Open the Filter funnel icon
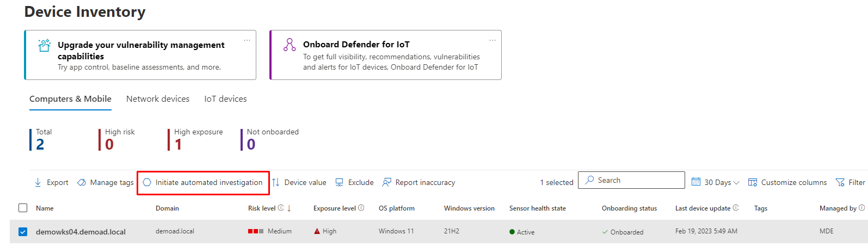Screen dimensions: 868x247 point(840,183)
